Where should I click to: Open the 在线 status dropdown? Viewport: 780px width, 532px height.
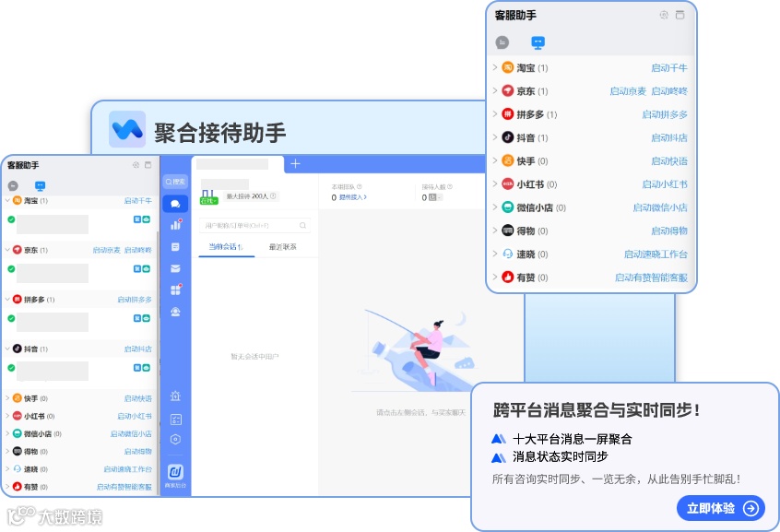(x=209, y=201)
